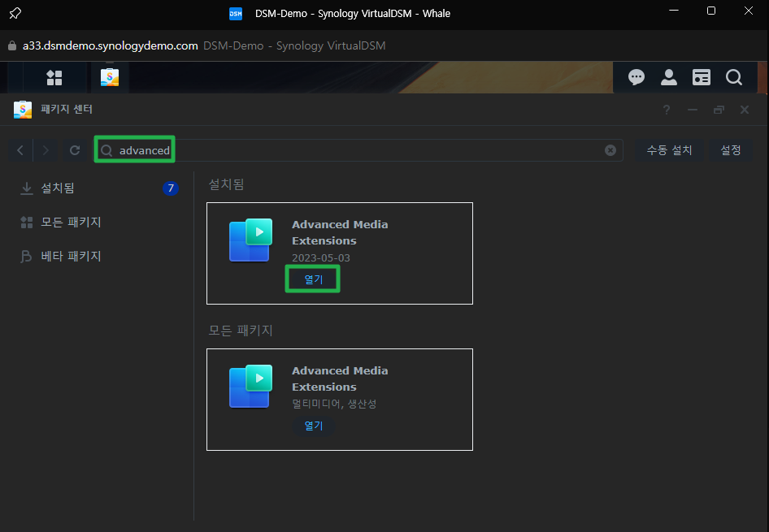Go forward with the right arrow button
This screenshot has height=532, width=769.
(x=46, y=150)
